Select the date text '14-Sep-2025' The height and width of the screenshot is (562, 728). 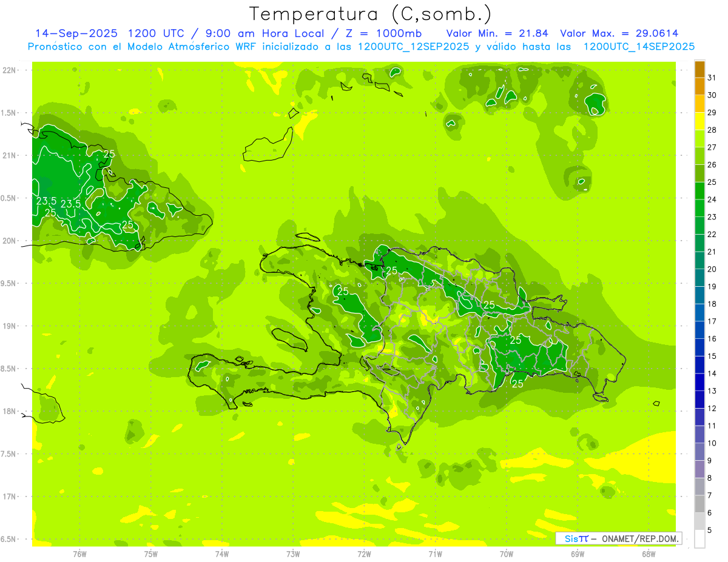(76, 33)
